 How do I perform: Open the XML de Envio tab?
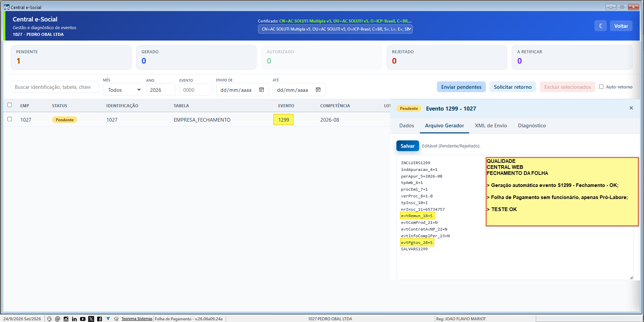coord(491,126)
